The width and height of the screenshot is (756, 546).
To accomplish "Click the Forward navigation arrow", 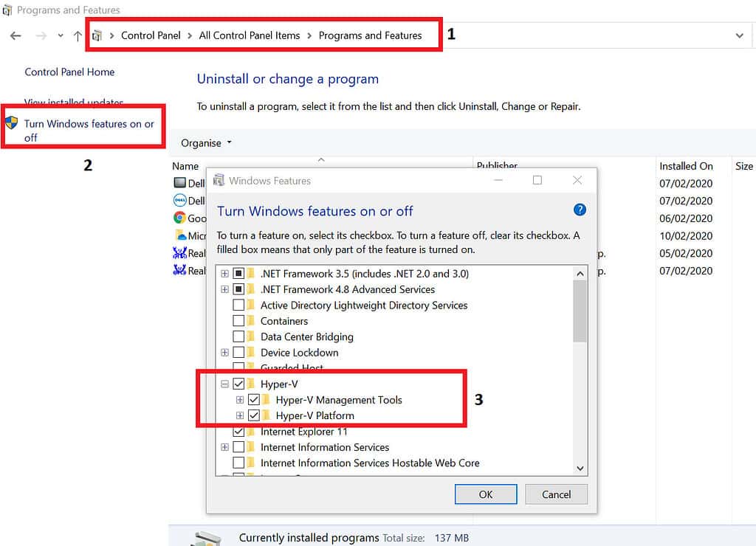I will [41, 35].
